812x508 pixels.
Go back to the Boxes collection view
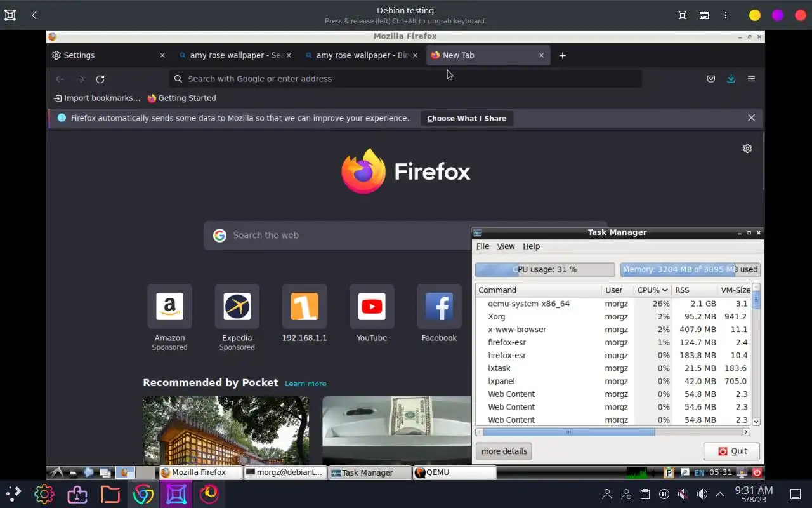click(34, 15)
